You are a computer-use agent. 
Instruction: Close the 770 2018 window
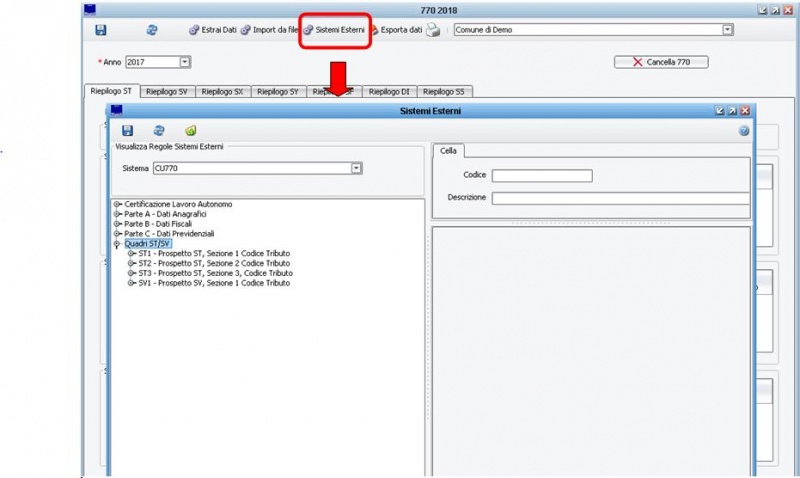click(788, 10)
